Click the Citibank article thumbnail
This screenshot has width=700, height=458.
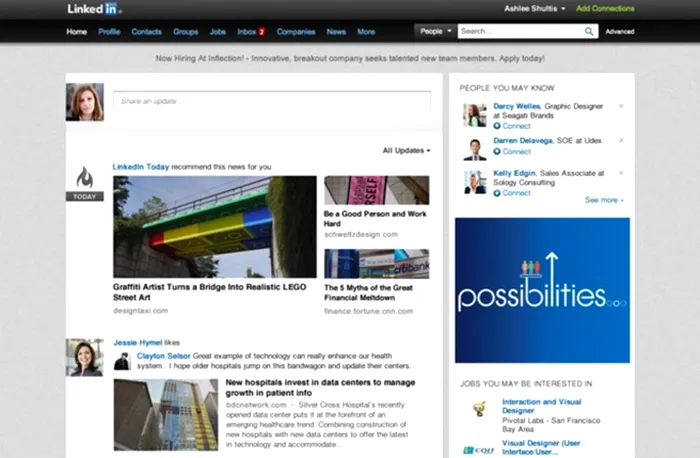[376, 264]
